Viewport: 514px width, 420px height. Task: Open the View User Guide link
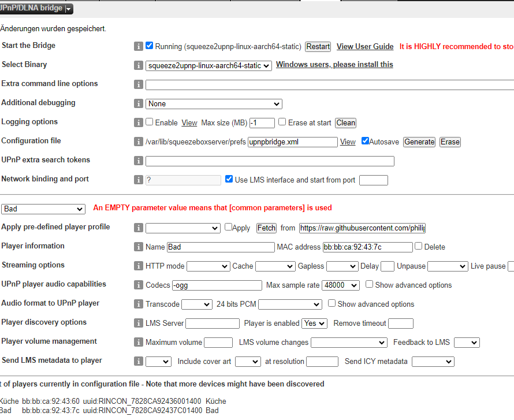click(365, 47)
